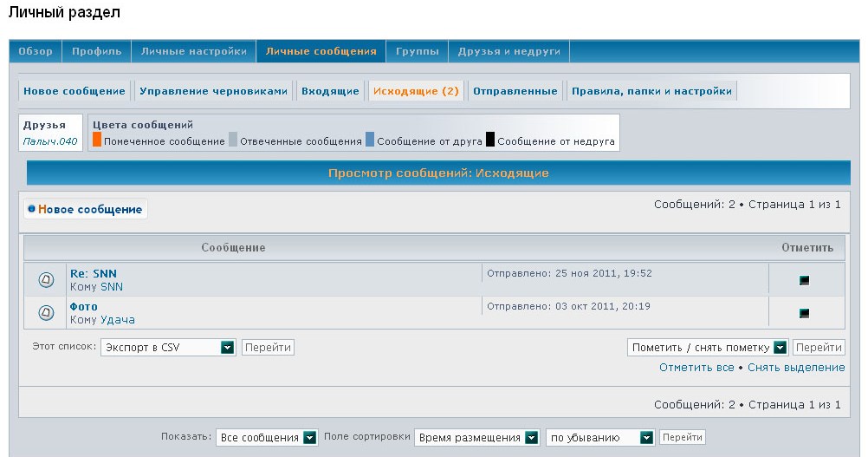The image size is (868, 457).
Task: Click message icon beside Фото
Action: [47, 312]
